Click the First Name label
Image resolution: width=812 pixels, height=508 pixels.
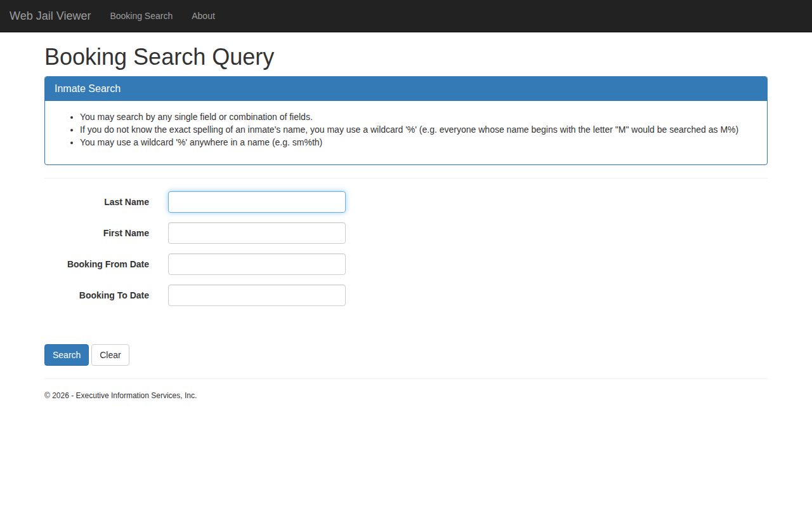point(126,233)
